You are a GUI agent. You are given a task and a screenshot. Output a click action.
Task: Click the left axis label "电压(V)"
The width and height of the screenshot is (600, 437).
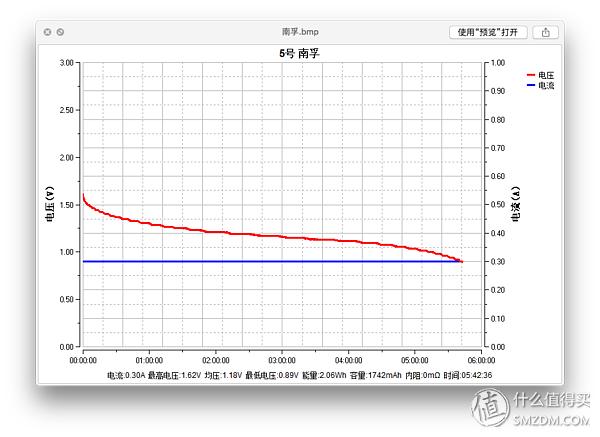coord(49,204)
